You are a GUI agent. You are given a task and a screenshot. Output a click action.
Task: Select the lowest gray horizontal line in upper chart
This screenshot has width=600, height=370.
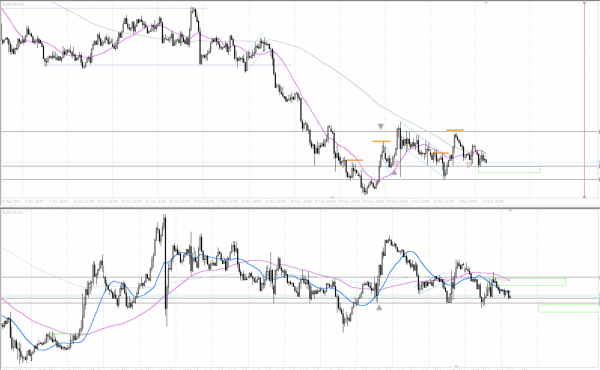pos(300,179)
